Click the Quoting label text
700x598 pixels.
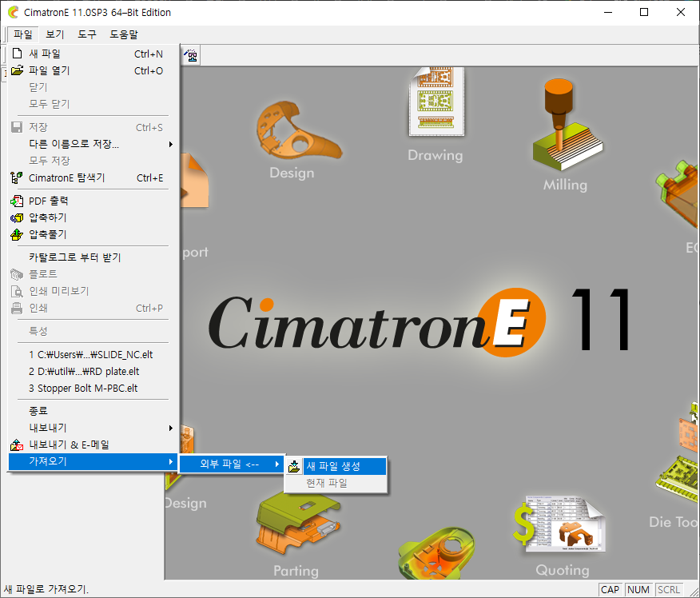[563, 570]
